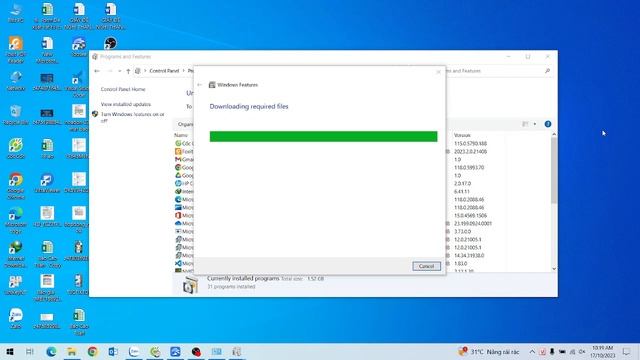Select the Gmail program icon in list
This screenshot has height=360, width=640.
pos(178,159)
